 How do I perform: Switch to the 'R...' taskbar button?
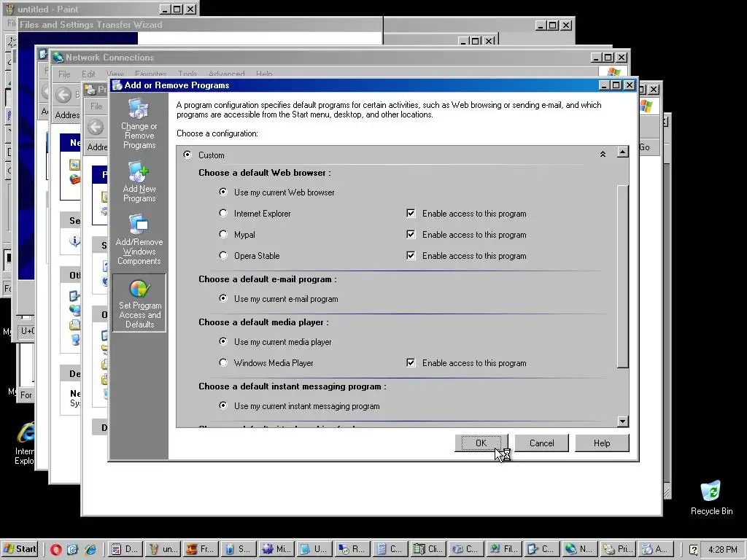pyautogui.click(x=352, y=549)
